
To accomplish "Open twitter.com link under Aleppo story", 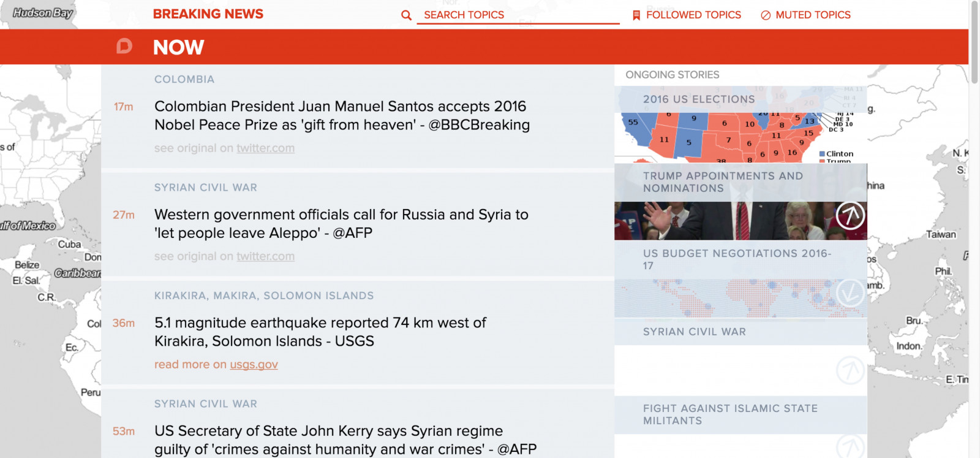I will [x=265, y=256].
